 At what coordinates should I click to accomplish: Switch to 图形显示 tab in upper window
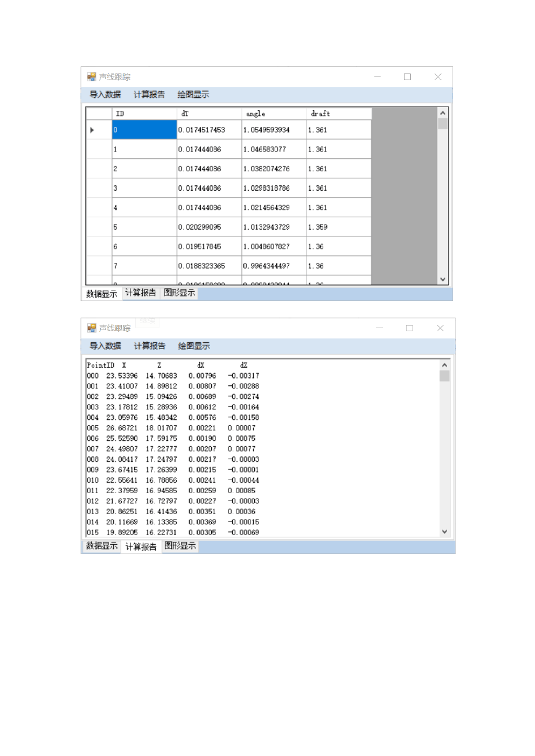click(179, 293)
